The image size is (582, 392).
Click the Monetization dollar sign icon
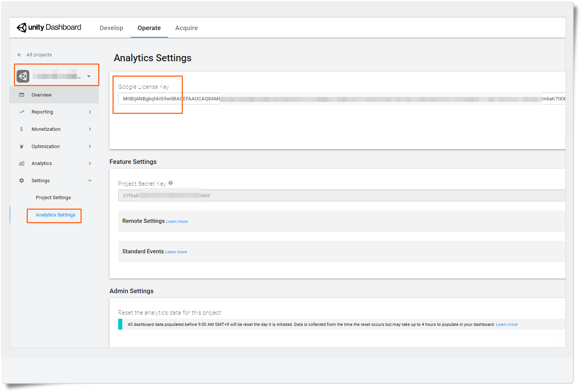coord(21,129)
